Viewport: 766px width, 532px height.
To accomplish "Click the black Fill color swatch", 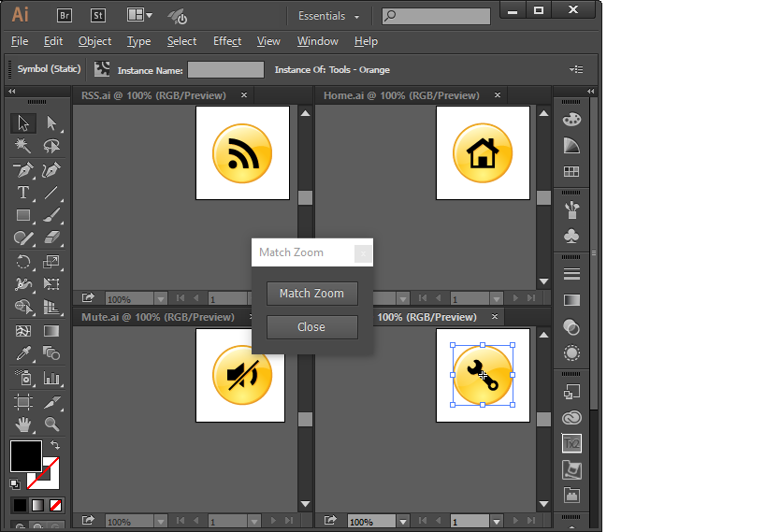I will tap(26, 455).
